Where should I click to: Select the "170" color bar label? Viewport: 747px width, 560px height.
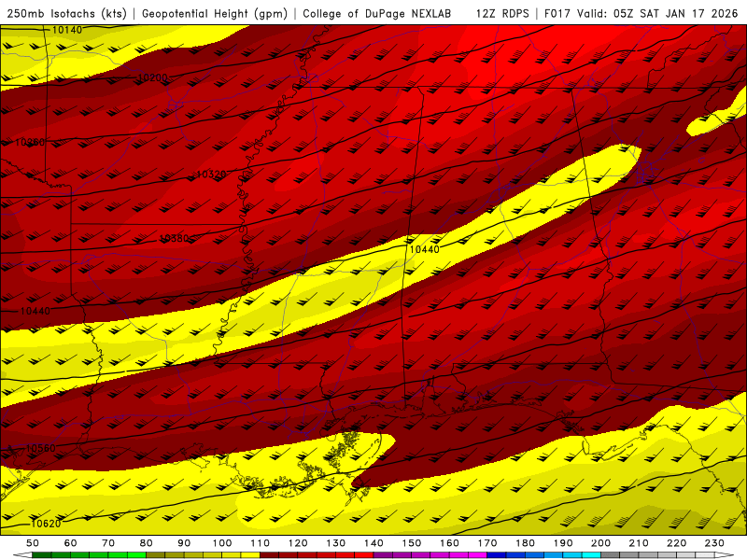coord(486,543)
